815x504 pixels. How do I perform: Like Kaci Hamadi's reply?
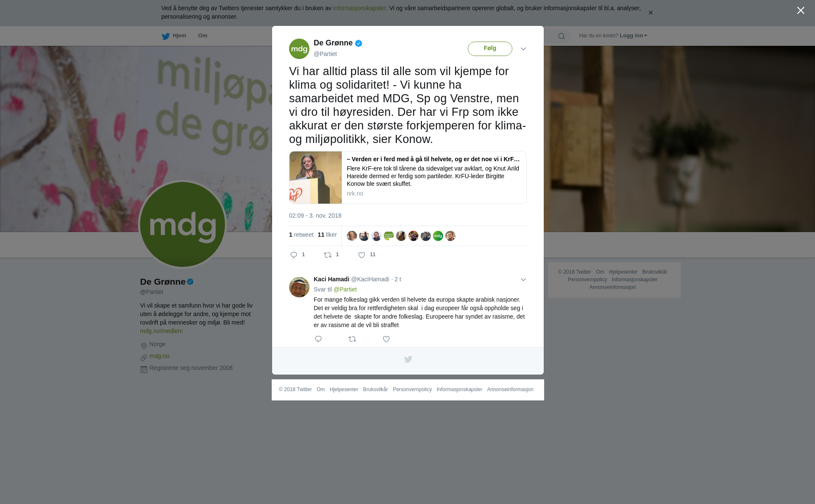click(386, 339)
